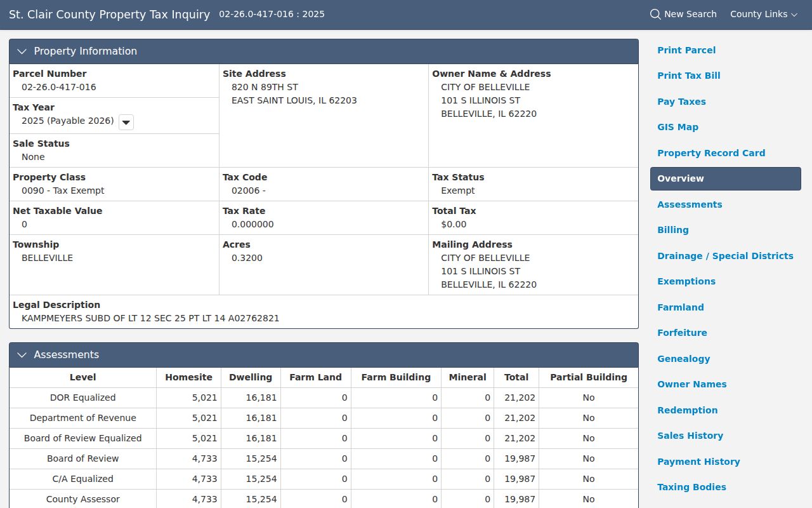812x508 pixels.
Task: Go to Pay Taxes
Action: point(681,102)
